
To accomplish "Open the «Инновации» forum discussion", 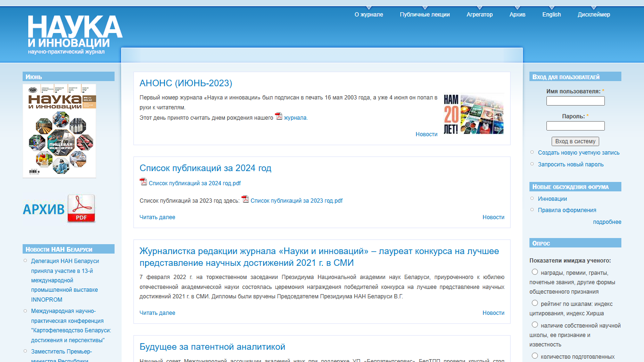I will [552, 199].
